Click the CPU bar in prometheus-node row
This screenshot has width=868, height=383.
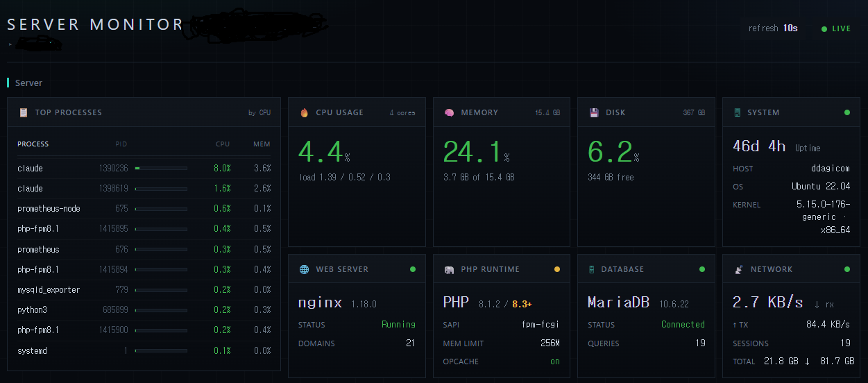point(161,209)
